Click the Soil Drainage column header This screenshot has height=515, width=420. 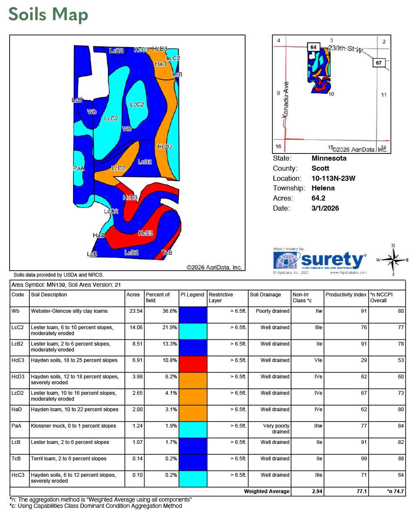pyautogui.click(x=264, y=295)
